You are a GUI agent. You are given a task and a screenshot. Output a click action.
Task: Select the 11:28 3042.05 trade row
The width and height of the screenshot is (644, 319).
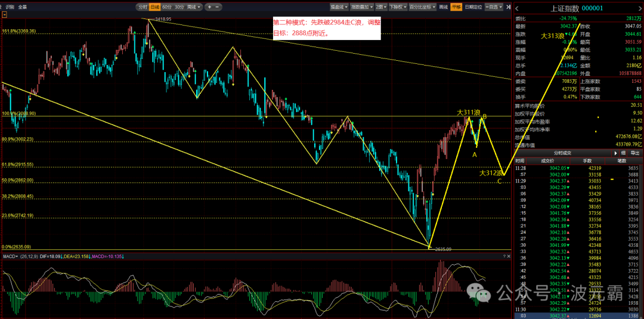point(577,168)
